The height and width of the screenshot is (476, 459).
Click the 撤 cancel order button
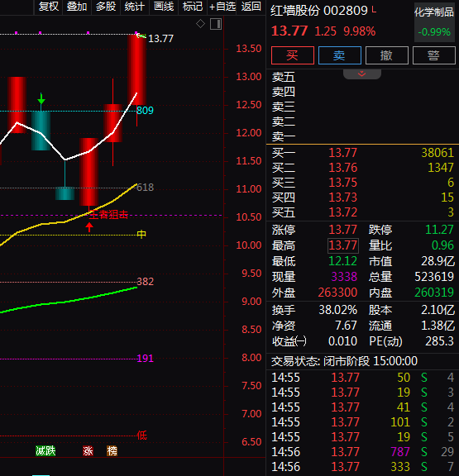coord(387,55)
